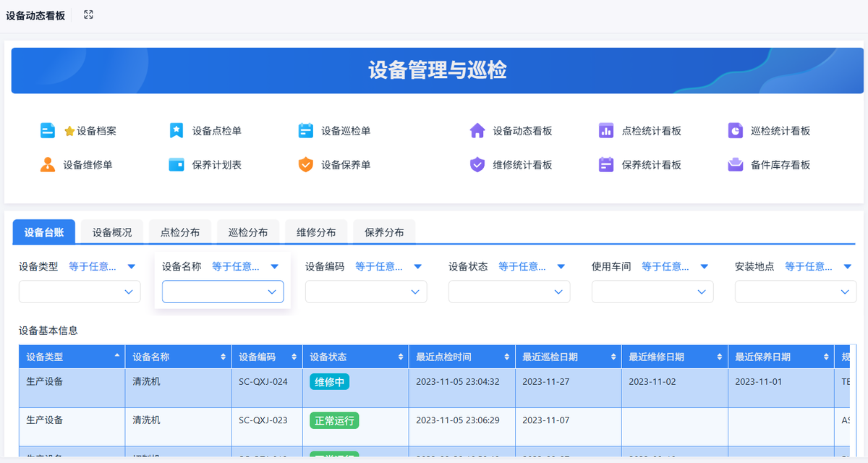Click the fullscreen expand icon
Image resolution: width=868 pixels, height=463 pixels.
coord(88,14)
